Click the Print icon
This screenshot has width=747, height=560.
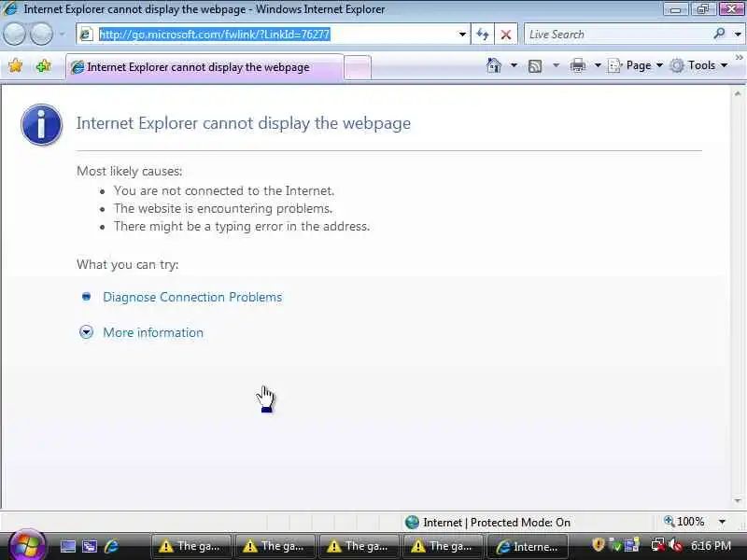click(578, 65)
